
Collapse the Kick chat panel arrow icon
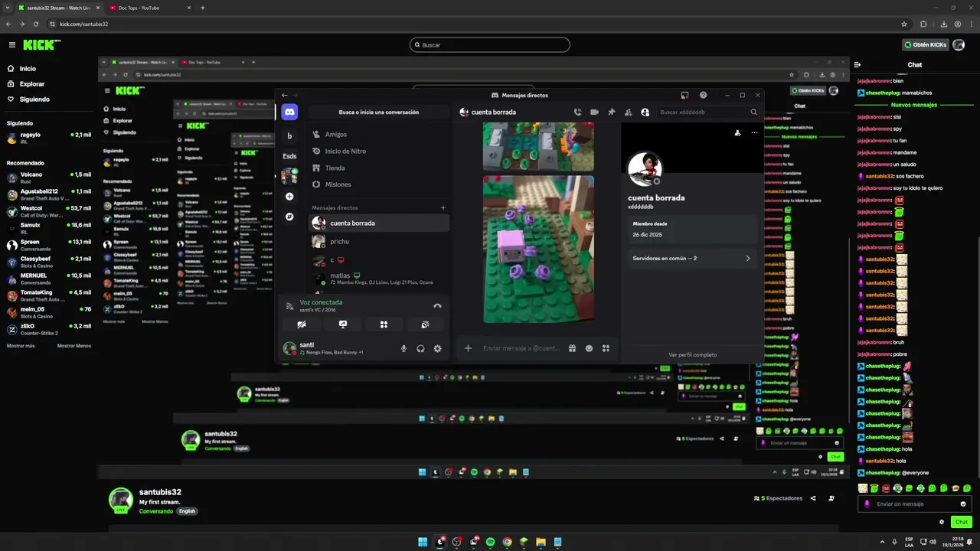pyautogui.click(x=857, y=65)
